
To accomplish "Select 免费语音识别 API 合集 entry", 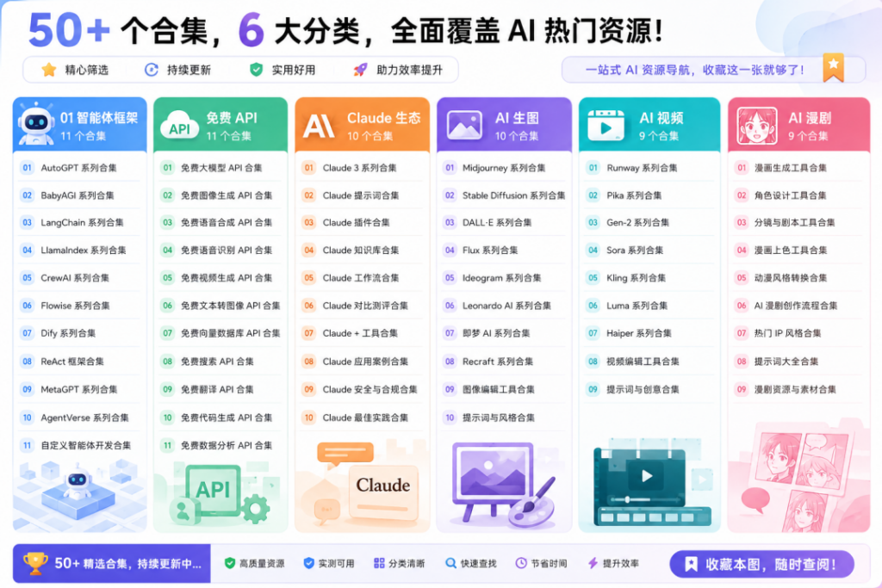I will pyautogui.click(x=220, y=251).
